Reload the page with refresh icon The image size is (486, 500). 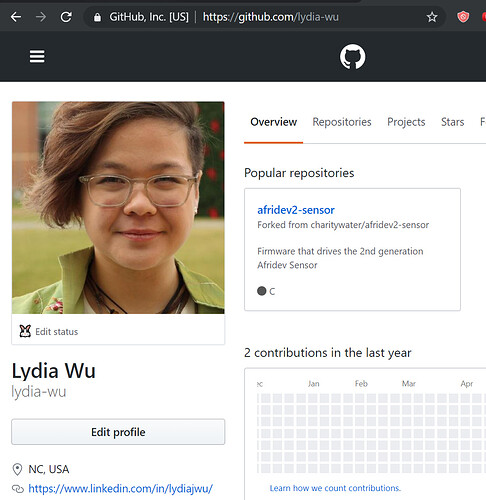click(x=66, y=17)
